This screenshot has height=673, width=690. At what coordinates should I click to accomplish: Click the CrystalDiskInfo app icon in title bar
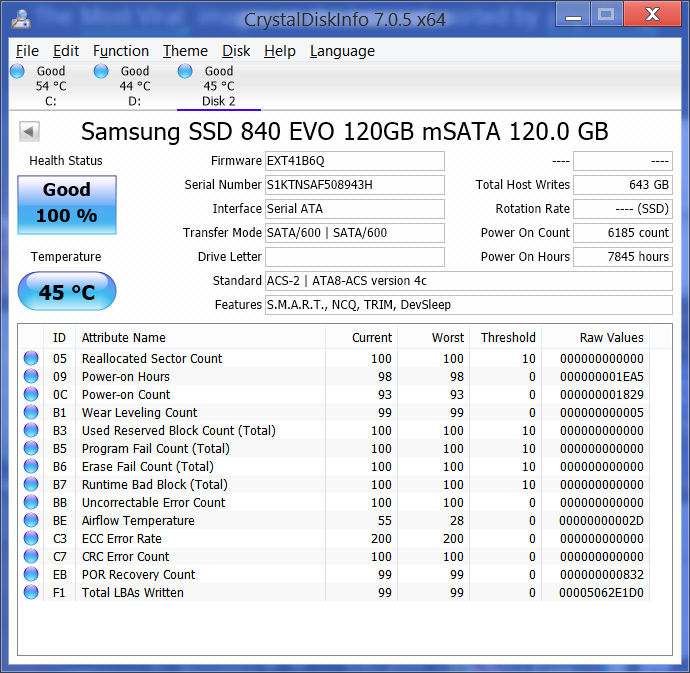point(21,19)
